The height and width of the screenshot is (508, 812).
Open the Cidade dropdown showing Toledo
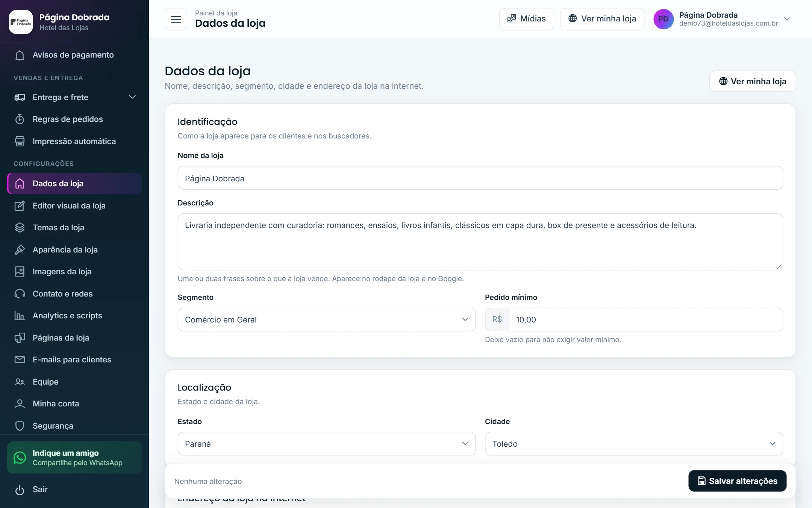[634, 444]
